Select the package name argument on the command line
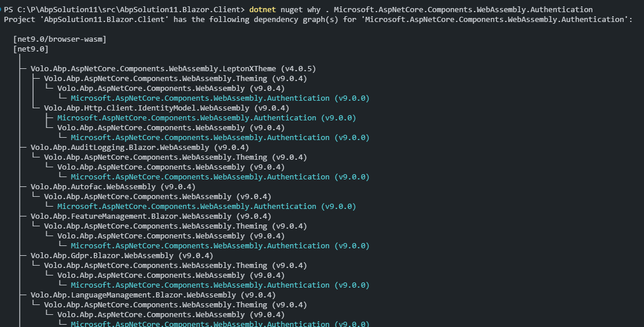This screenshot has height=327, width=644. pyautogui.click(x=463, y=9)
